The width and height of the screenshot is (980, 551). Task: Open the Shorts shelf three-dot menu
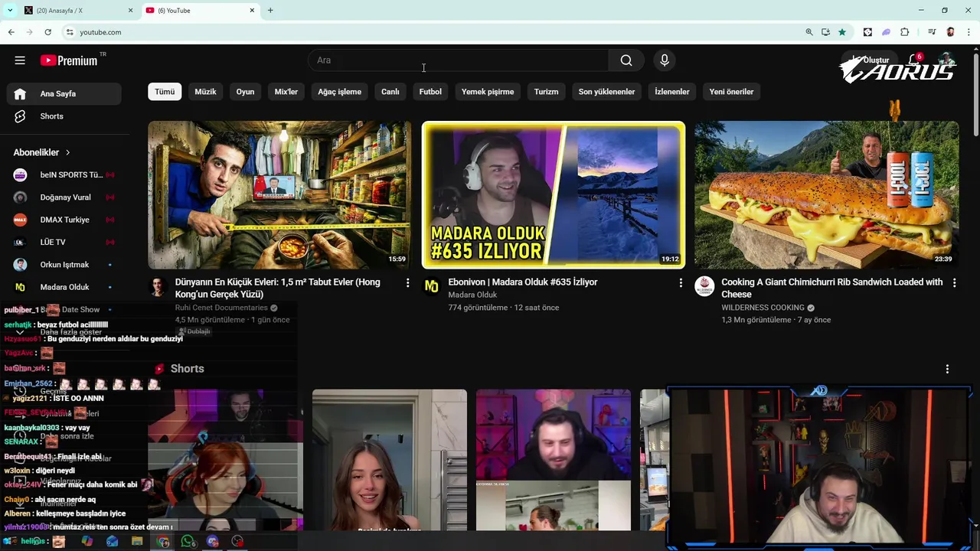point(947,369)
